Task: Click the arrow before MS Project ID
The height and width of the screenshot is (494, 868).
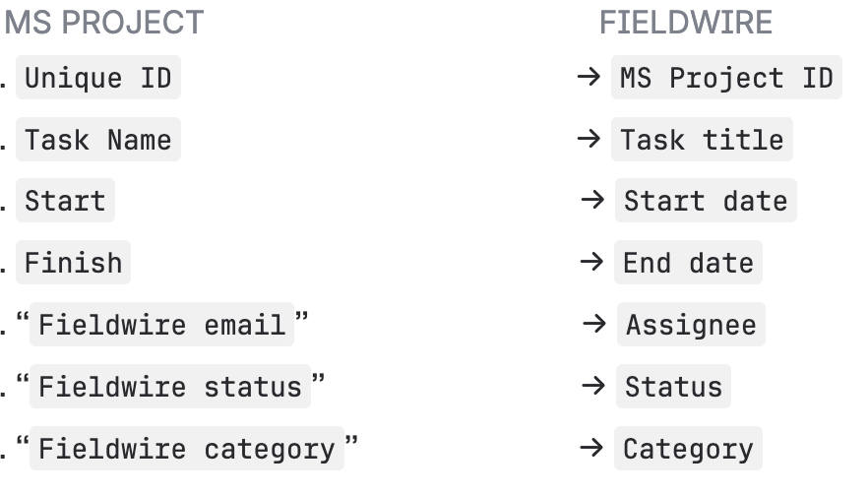Action: tap(589, 78)
